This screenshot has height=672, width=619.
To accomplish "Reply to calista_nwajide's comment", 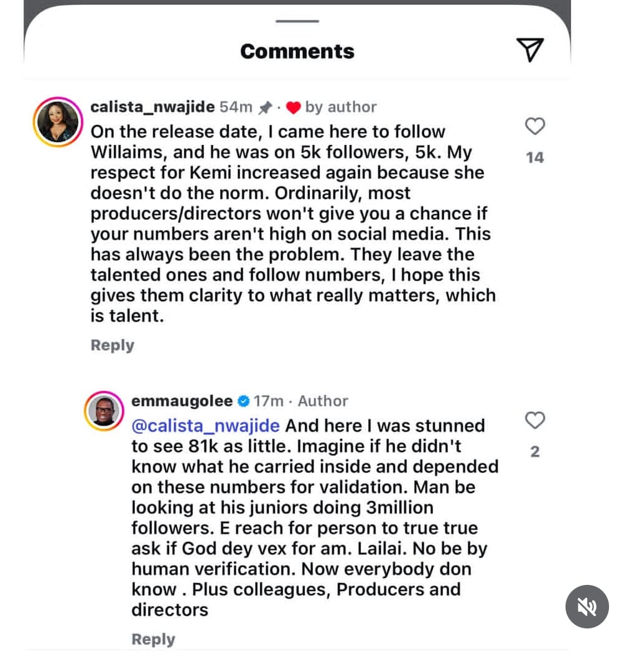I will (x=112, y=345).
